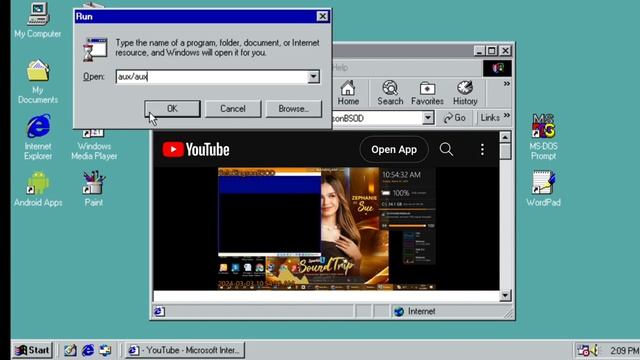640x360 pixels.
Task: Click the Search toolbar button in Internet Explorer
Action: 390,93
